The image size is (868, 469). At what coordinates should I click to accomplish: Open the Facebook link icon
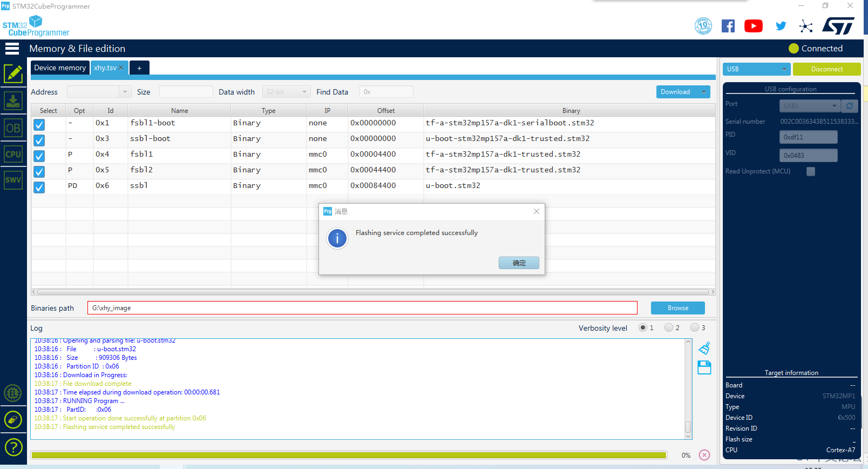pyautogui.click(x=728, y=26)
